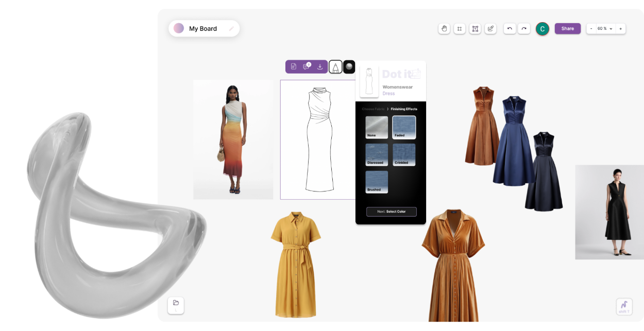Open the 60 % zoom dropdown

[605, 29]
